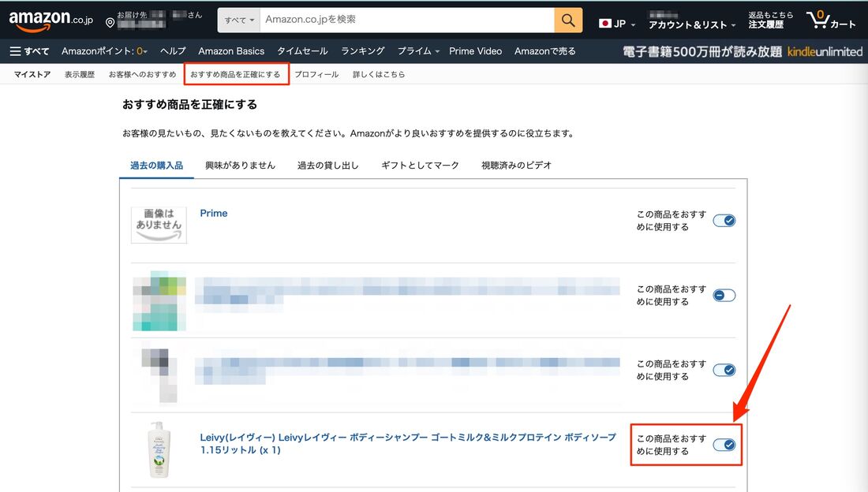The height and width of the screenshot is (492, 868).
Task: Open the Leivy ボディーシャンプー product link
Action: pos(408,443)
